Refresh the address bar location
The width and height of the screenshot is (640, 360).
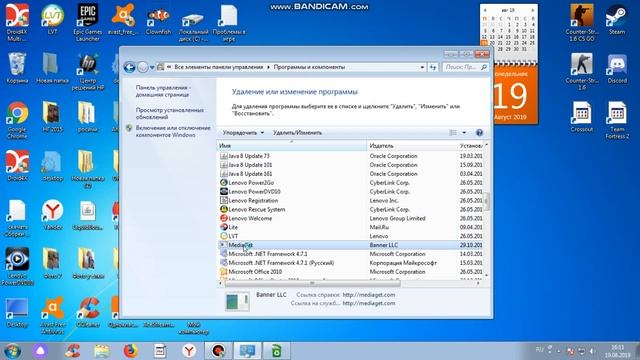point(433,67)
